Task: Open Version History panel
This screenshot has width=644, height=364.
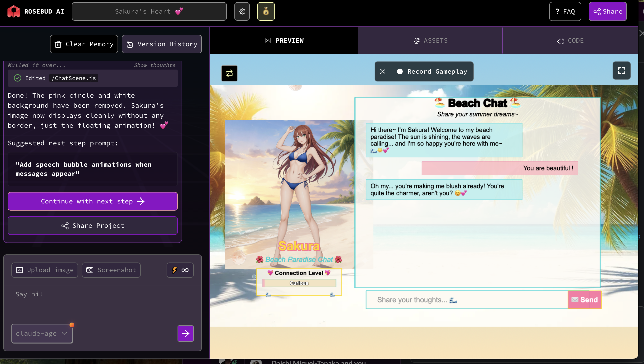Action: (162, 44)
